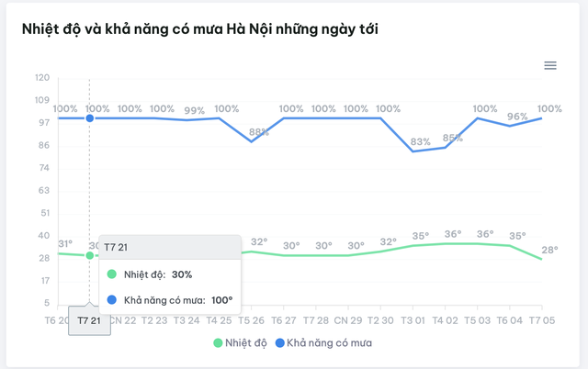Viewport: 588px width, 369px height.
Task: Click the 36° label above T4 02
Action: [x=453, y=234]
